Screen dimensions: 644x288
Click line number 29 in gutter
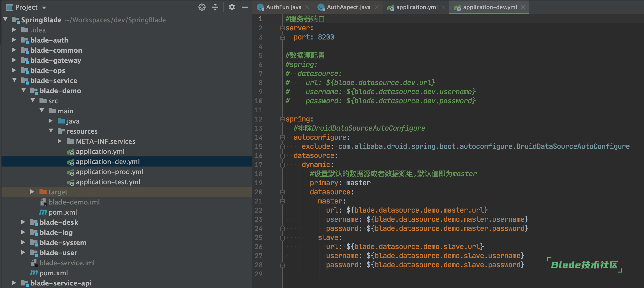coord(258,274)
